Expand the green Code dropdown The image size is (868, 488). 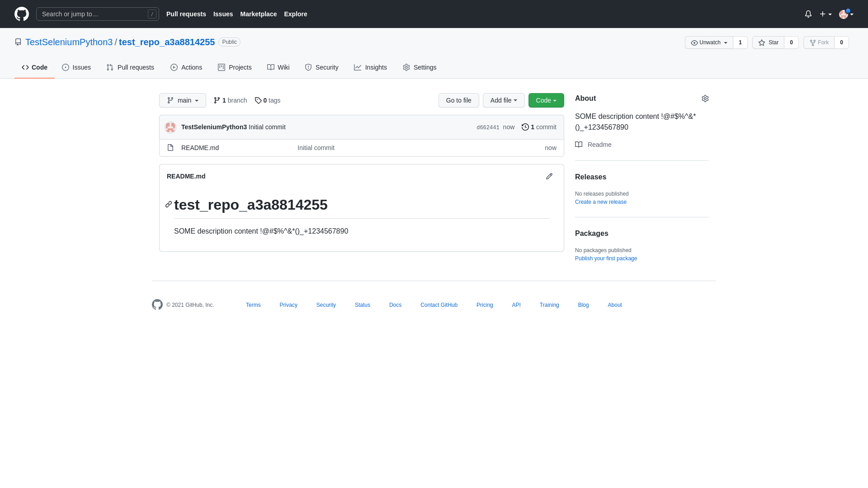coord(546,100)
